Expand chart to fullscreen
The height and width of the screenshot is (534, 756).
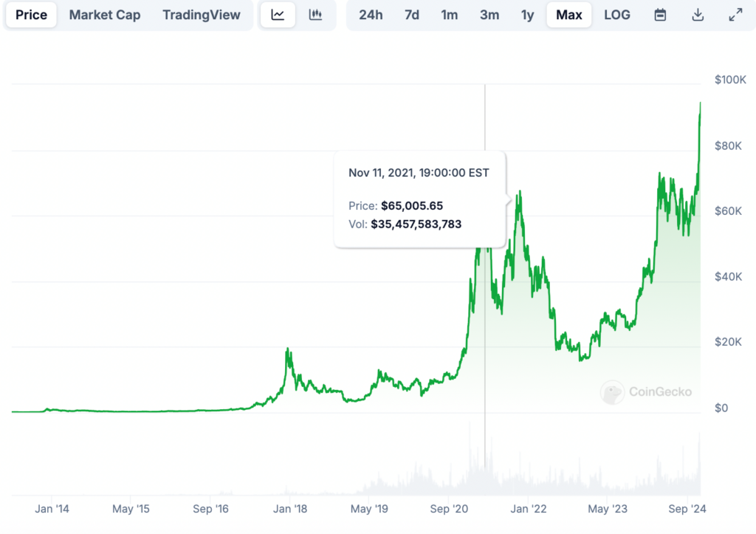click(x=735, y=15)
